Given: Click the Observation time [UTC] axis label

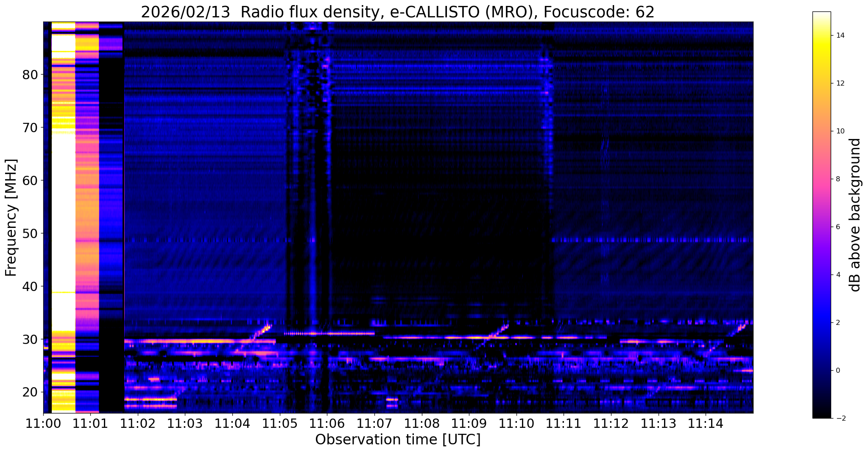Looking at the screenshot, I should coord(398,439).
